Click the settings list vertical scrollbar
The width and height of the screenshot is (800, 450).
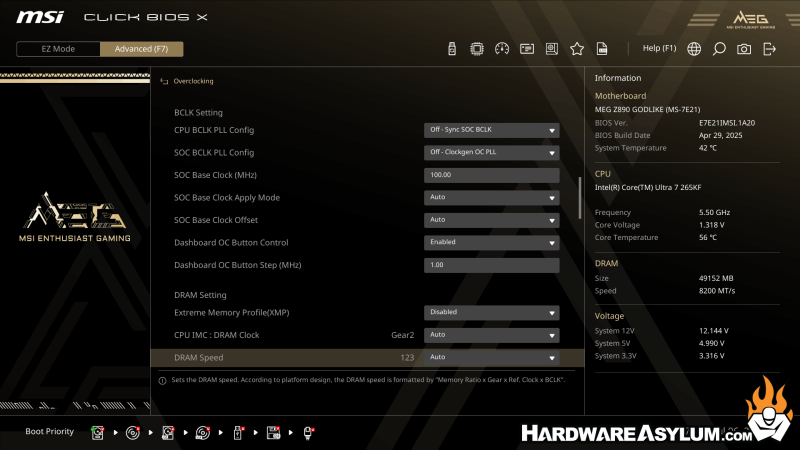point(580,198)
